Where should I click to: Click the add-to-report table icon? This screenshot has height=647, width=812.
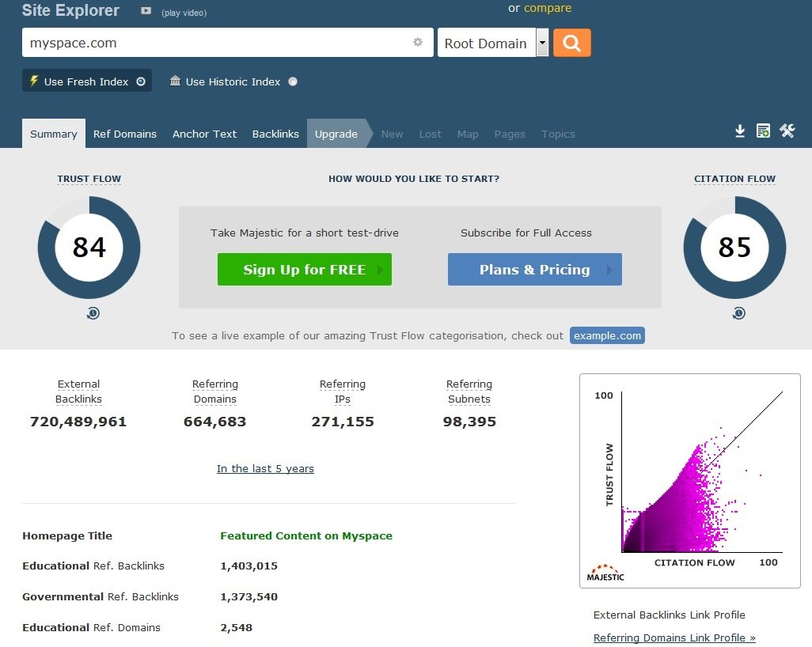763,131
